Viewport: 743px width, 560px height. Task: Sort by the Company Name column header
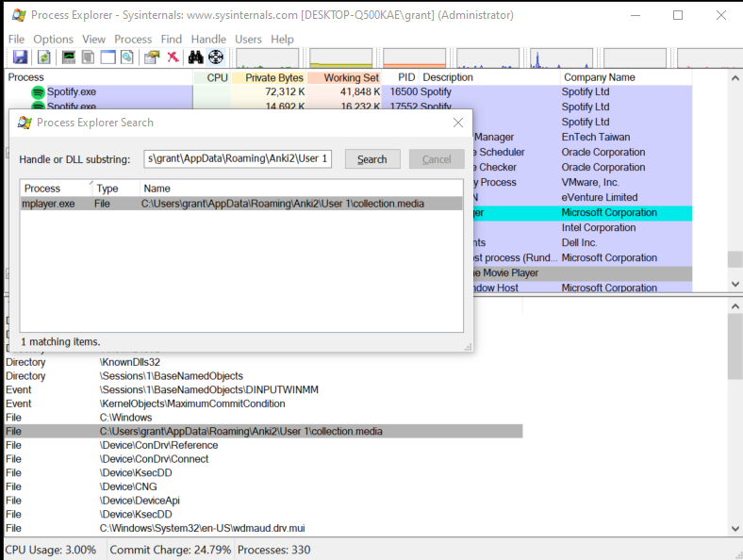tap(626, 77)
